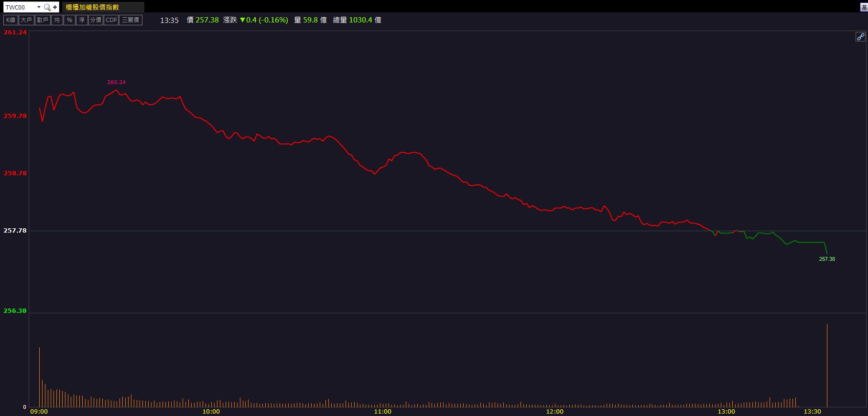Toggle the 散戶 indicator button
Viewport: 868px width, 416px height.
point(43,20)
